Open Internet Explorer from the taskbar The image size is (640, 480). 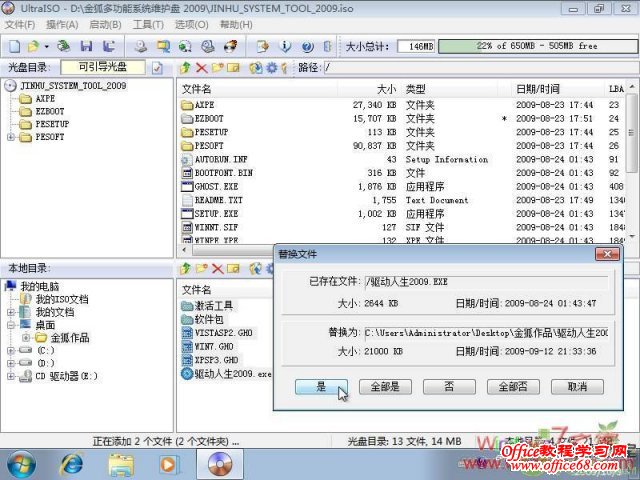point(71,463)
